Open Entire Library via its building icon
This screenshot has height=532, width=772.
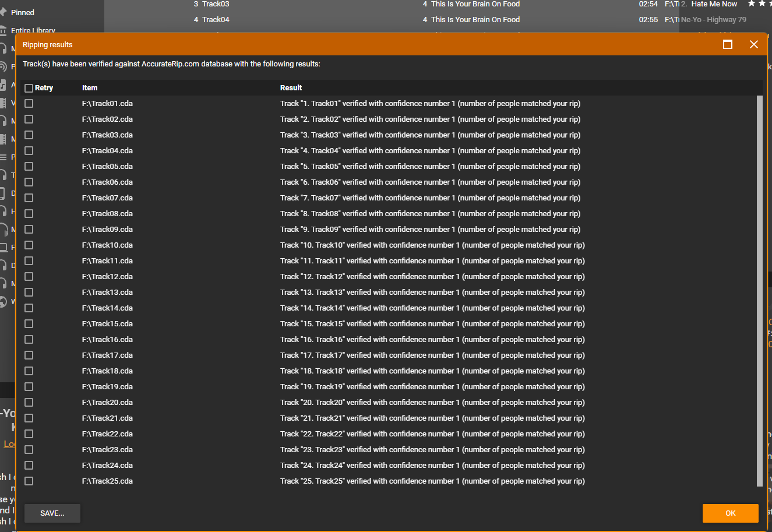(x=3, y=30)
